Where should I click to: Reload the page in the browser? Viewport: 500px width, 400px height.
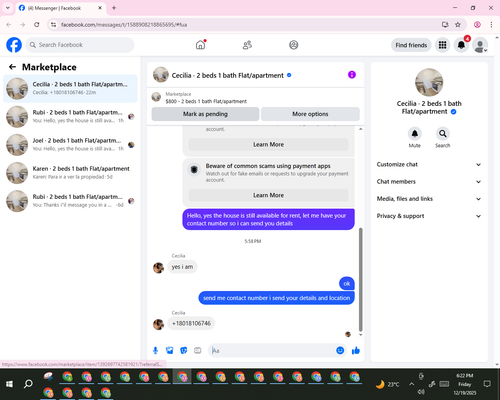[x=37, y=25]
